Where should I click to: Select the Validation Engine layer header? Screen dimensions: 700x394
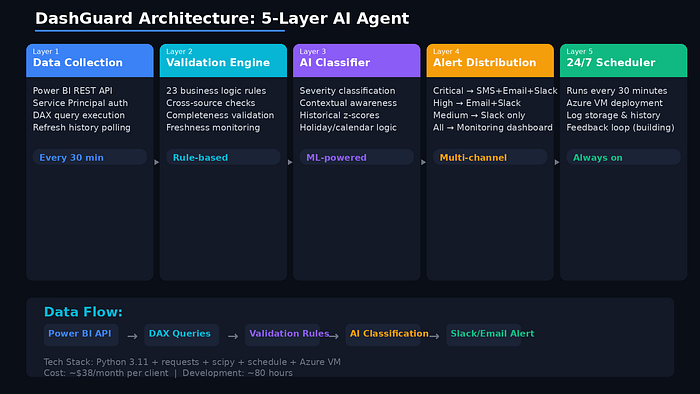point(223,60)
